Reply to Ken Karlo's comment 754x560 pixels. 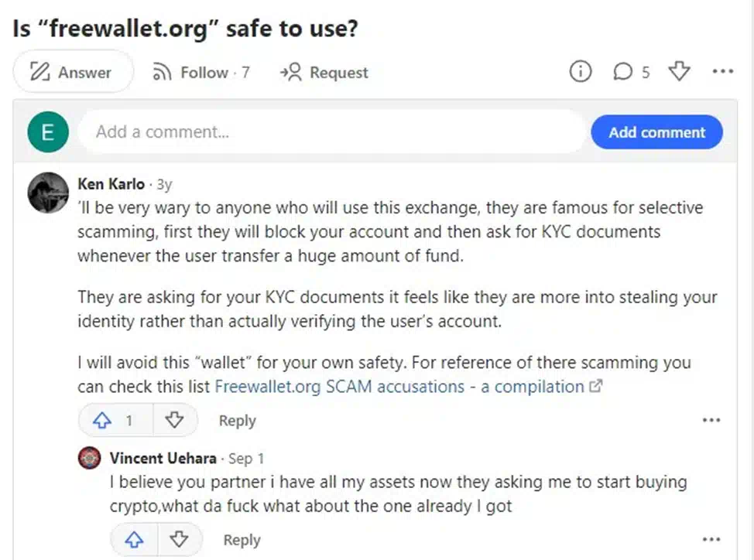point(238,420)
